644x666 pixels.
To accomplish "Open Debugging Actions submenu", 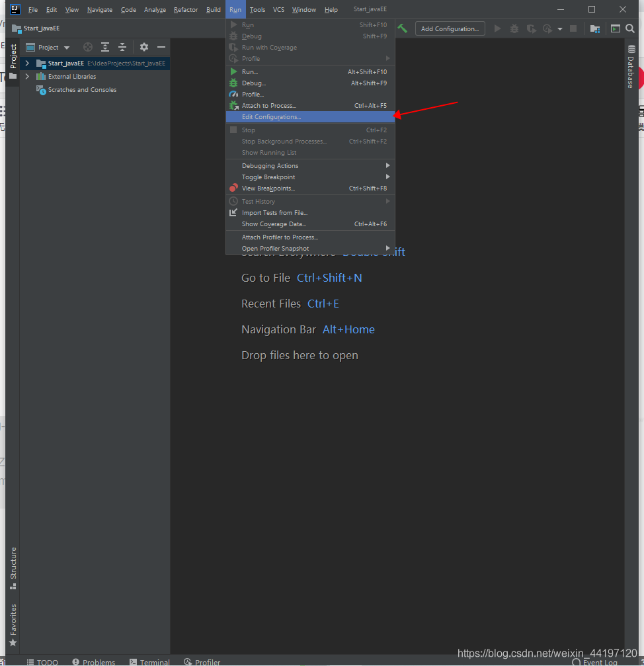I will point(270,166).
